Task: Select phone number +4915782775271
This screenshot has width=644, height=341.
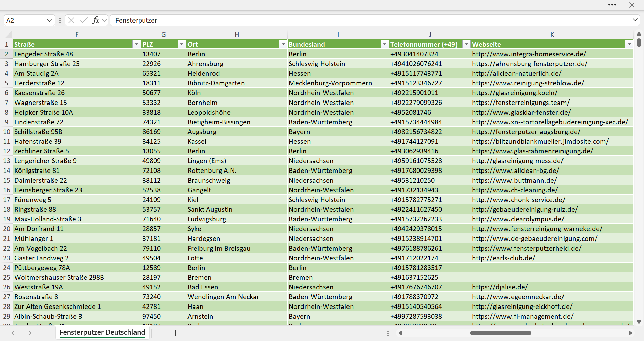Action: 430,200
